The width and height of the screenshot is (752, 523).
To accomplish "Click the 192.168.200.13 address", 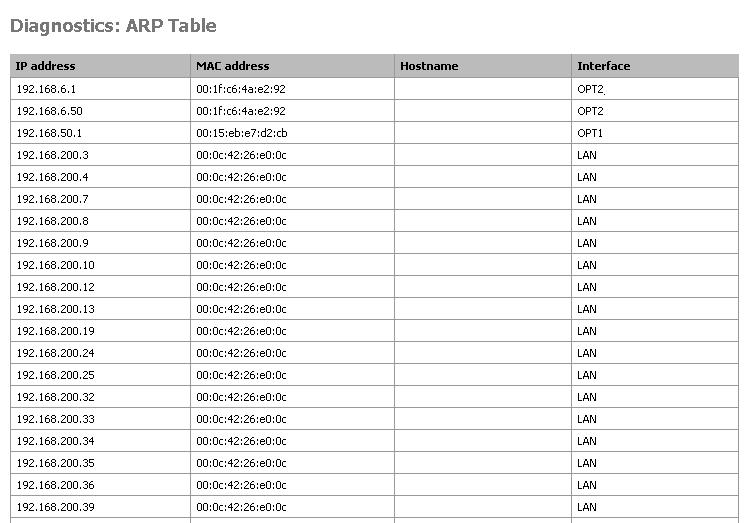I will (56, 309).
